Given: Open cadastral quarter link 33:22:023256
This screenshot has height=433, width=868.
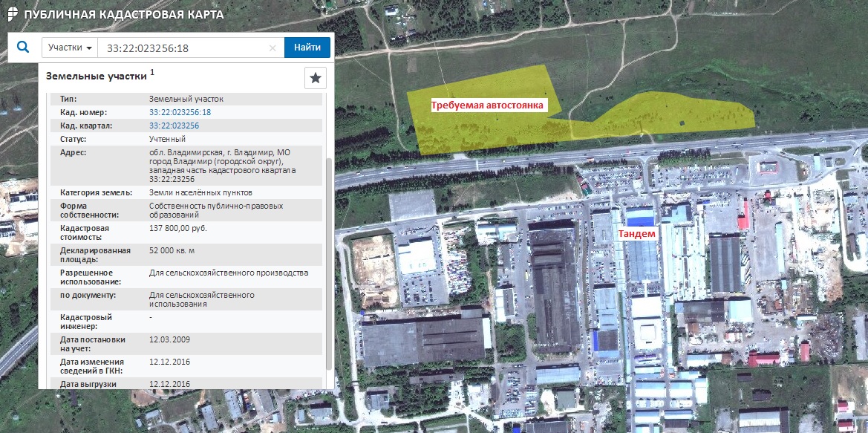Looking at the screenshot, I should pos(174,126).
